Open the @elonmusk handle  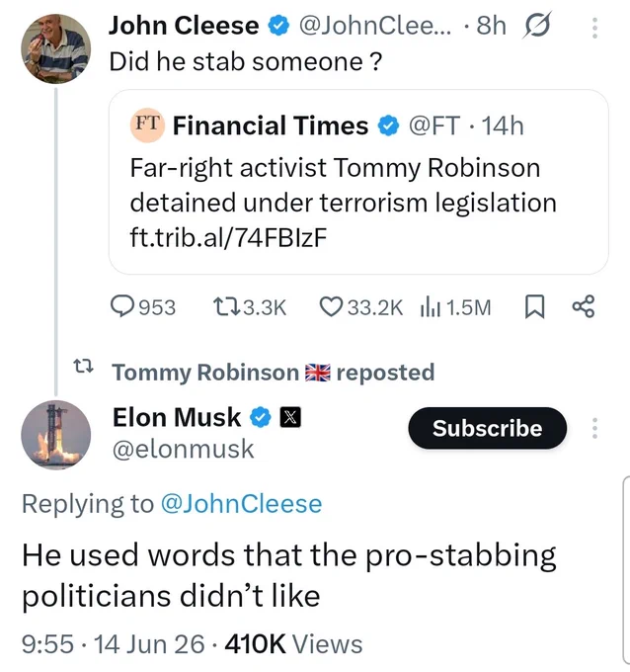pos(184,449)
